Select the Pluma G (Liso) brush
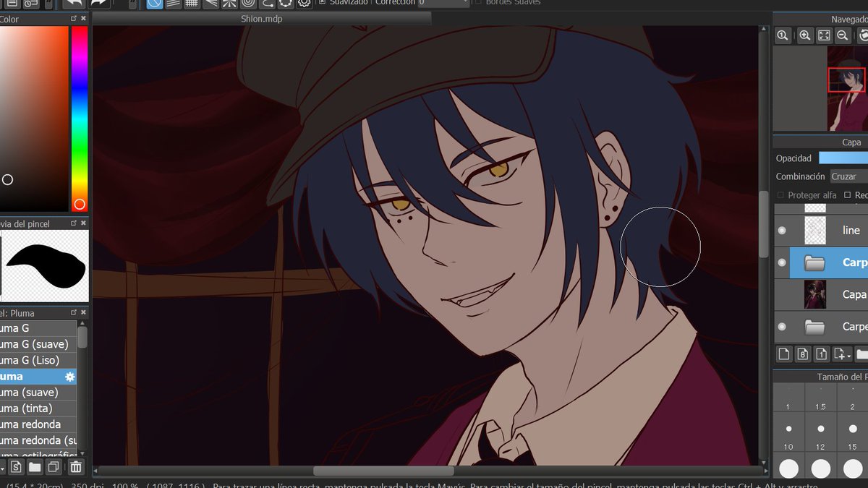 pyautogui.click(x=38, y=360)
